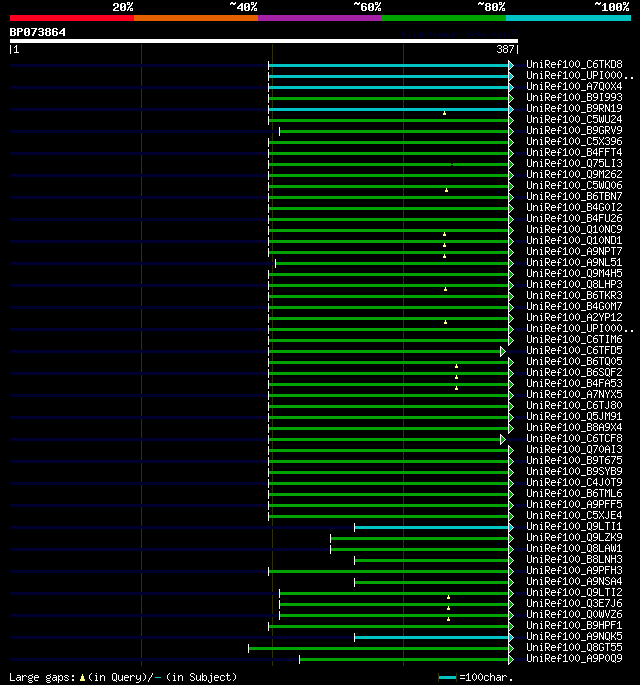The width and height of the screenshot is (640, 685).
Task: Select the UniRef100_B8LNH3 label
Action: click(574, 559)
